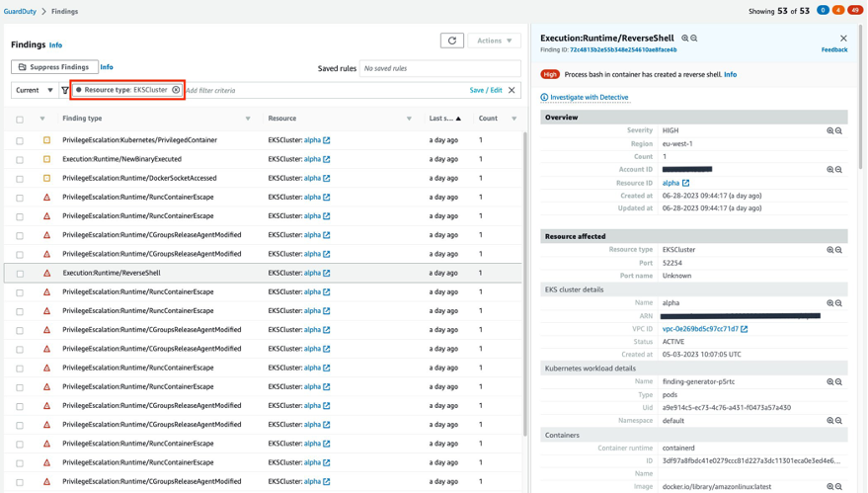
Task: Click Suppress Findings button
Action: click(x=54, y=67)
